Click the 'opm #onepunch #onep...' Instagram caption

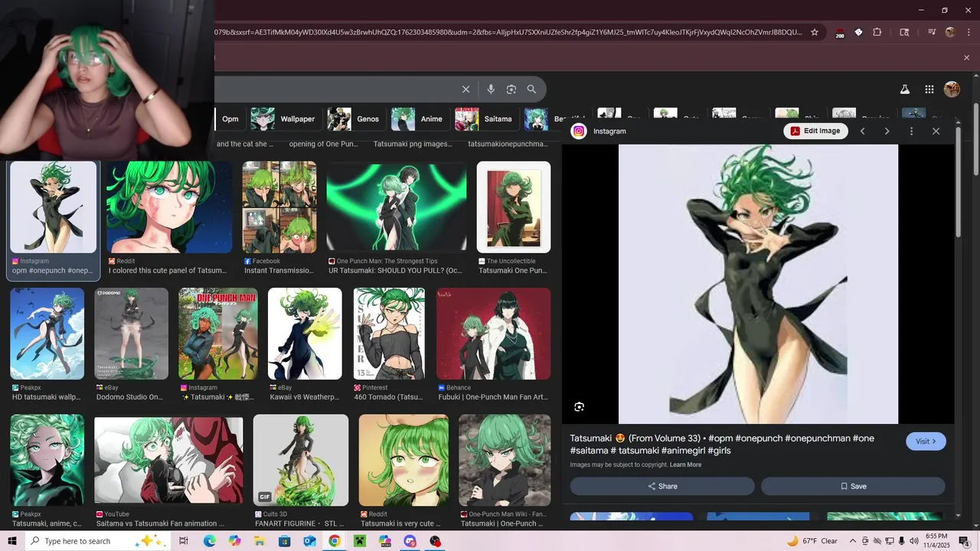(x=52, y=270)
